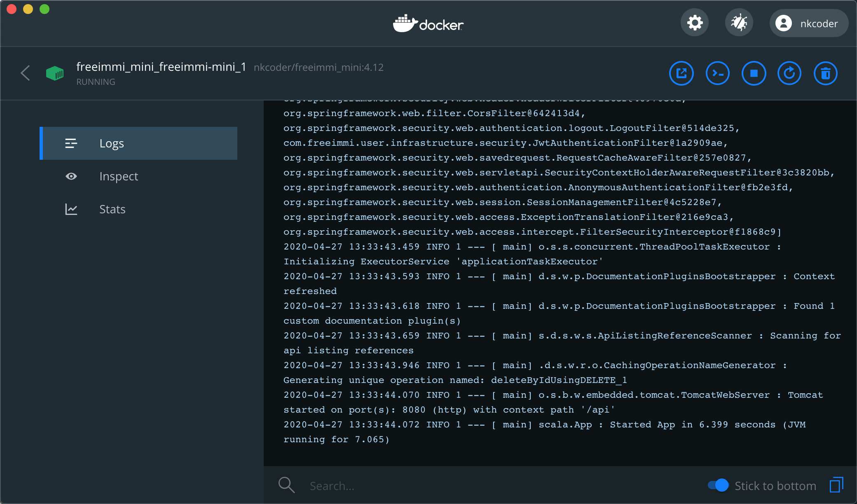This screenshot has height=504, width=857.
Task: Click the stop container icon
Action: click(754, 72)
